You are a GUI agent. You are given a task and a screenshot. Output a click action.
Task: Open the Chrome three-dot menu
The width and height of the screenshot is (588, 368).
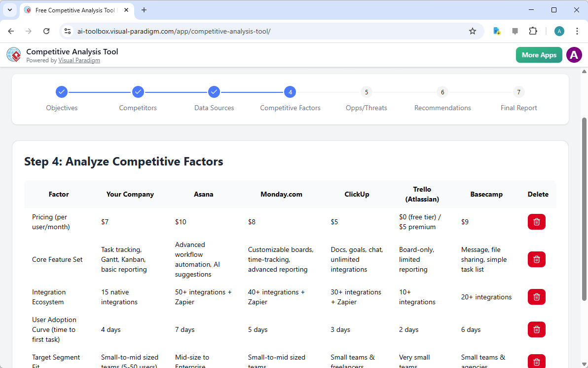coord(577,31)
